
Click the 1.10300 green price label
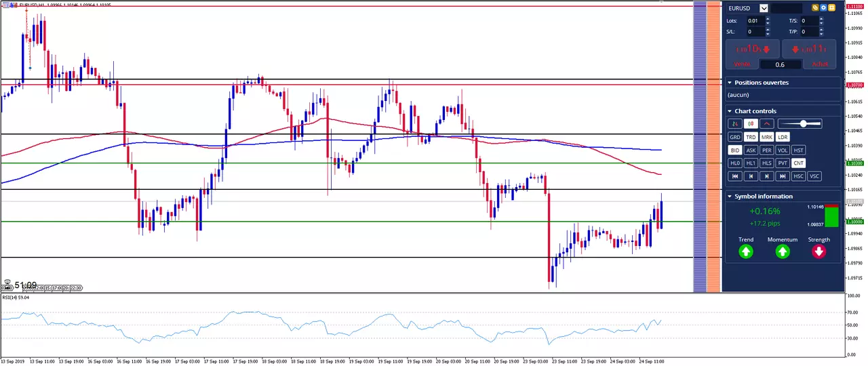[854, 163]
